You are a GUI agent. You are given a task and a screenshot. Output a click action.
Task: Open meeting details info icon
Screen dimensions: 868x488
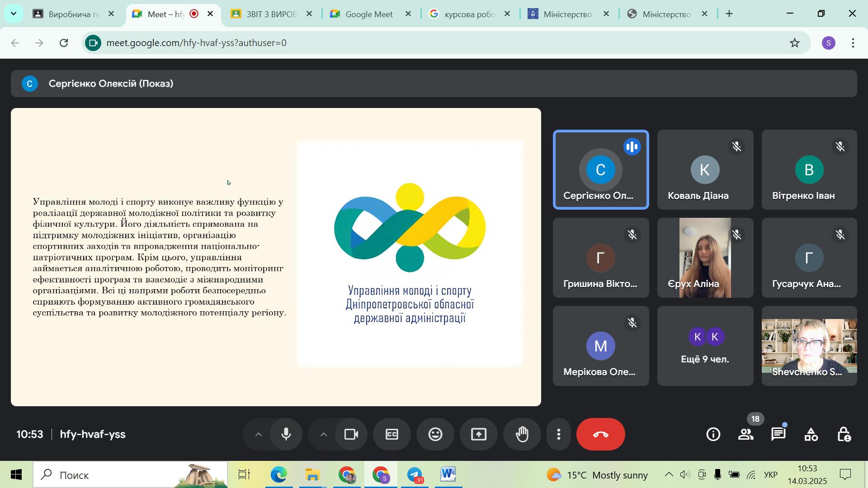coord(713,434)
